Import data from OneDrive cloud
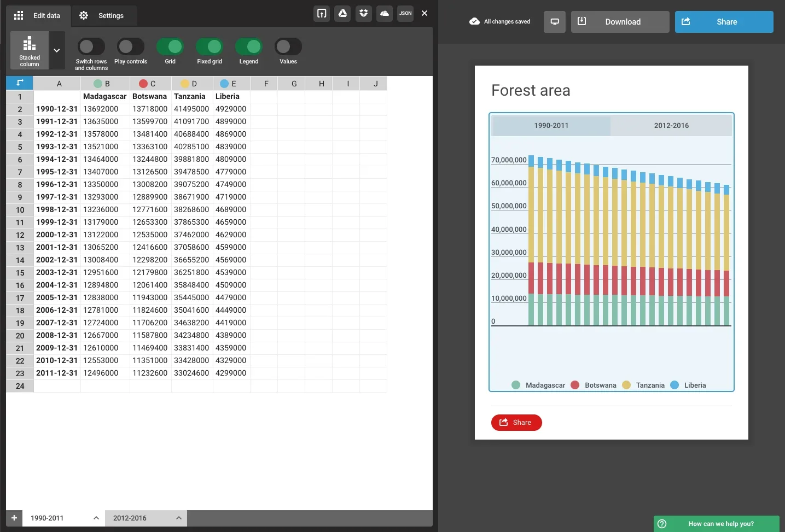This screenshot has width=785, height=532. click(385, 14)
